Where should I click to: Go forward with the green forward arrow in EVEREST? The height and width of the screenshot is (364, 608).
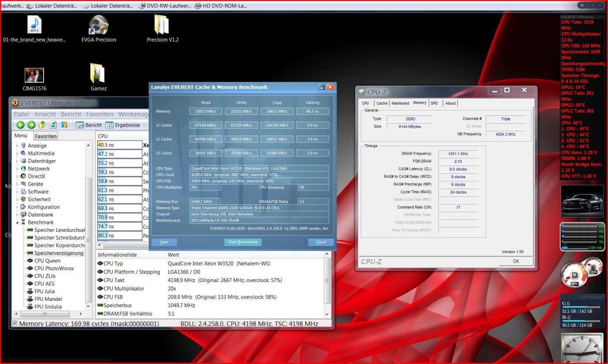(31, 125)
